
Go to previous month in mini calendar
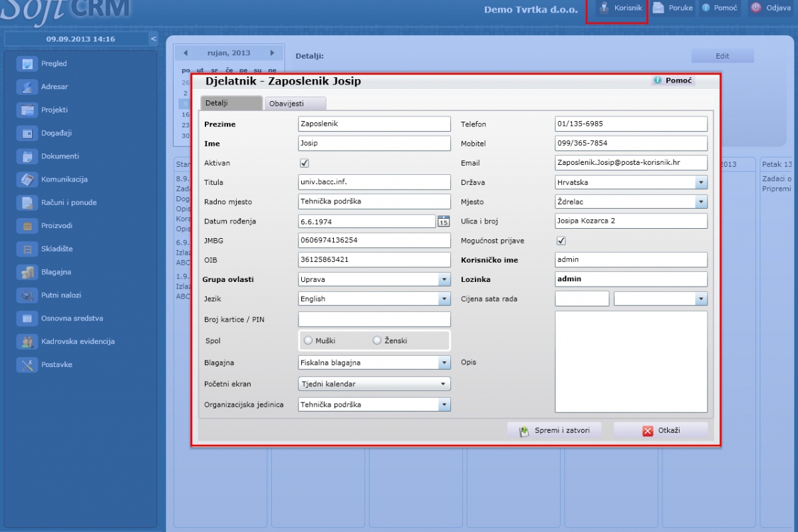tap(186, 53)
